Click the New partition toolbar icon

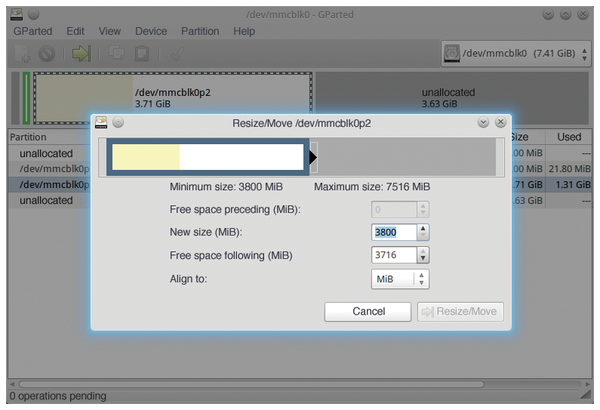pos(21,54)
